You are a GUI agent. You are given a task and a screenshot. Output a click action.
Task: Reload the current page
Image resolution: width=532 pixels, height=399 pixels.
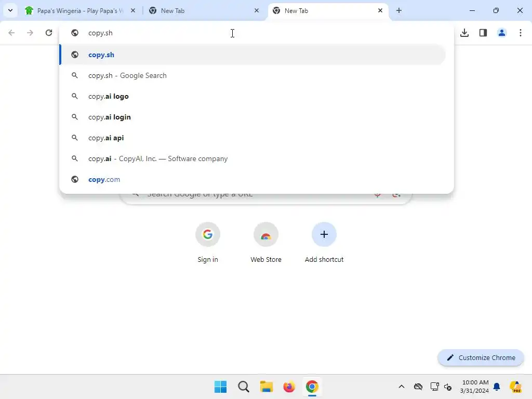coord(49,33)
